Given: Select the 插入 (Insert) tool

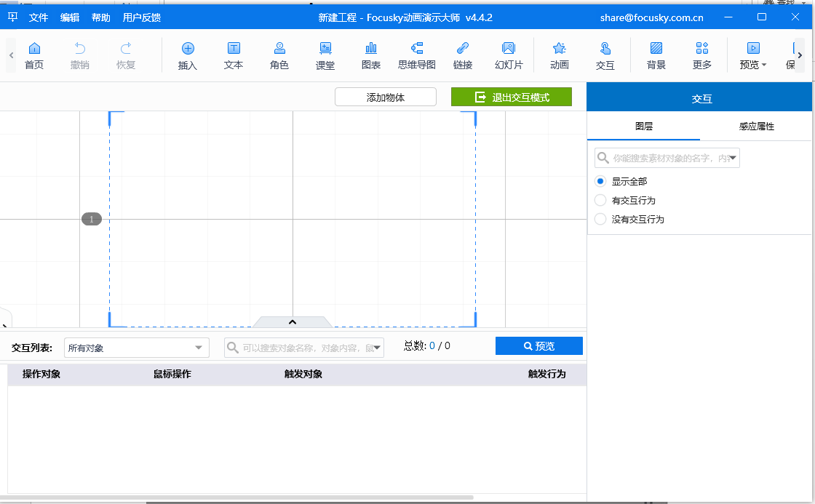Looking at the screenshot, I should (x=188, y=55).
